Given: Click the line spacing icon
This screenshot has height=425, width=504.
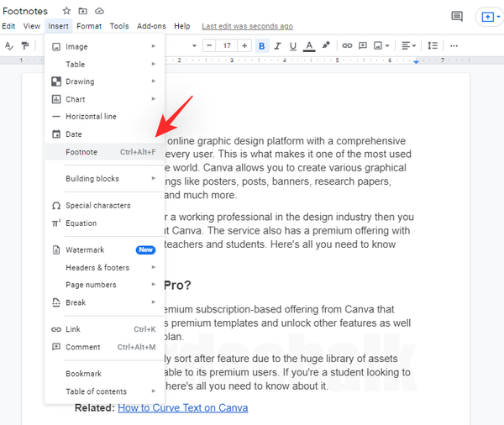Looking at the screenshot, I should (x=433, y=45).
